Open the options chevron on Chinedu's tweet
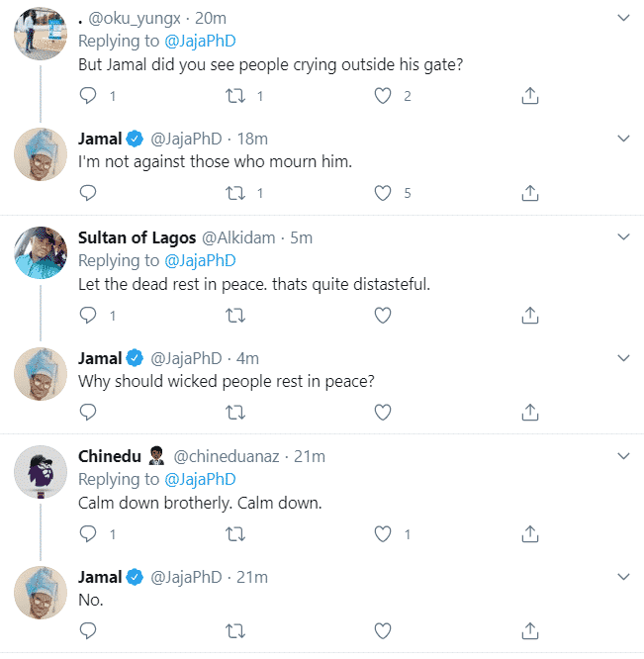The height and width of the screenshot is (659, 644). pyautogui.click(x=623, y=456)
